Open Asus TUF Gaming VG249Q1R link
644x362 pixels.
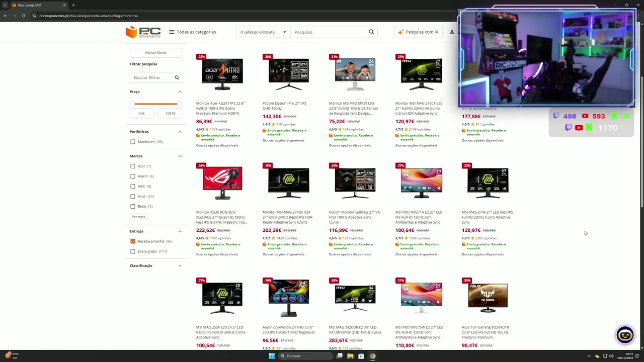tap(486, 332)
